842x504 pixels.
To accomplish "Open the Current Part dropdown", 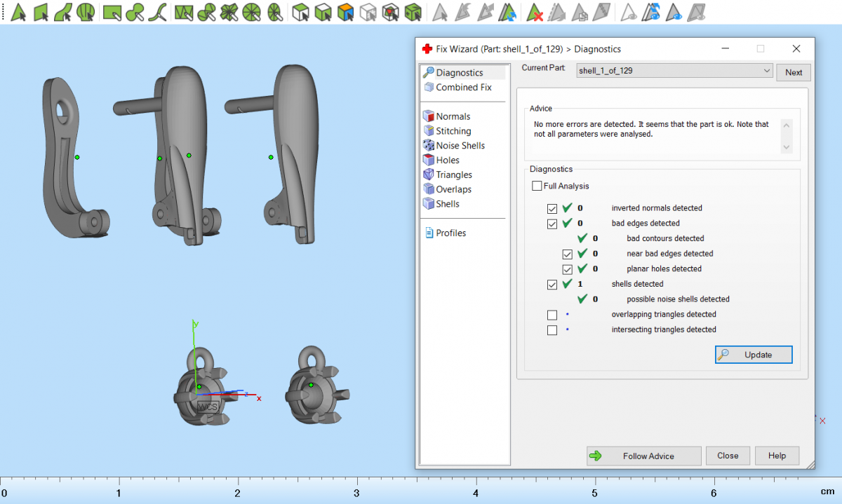I will pyautogui.click(x=766, y=71).
